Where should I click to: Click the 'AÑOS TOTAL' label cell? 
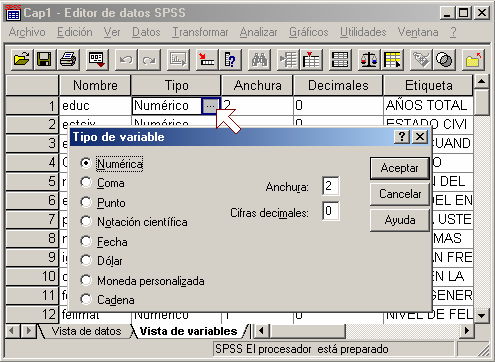pyautogui.click(x=428, y=106)
